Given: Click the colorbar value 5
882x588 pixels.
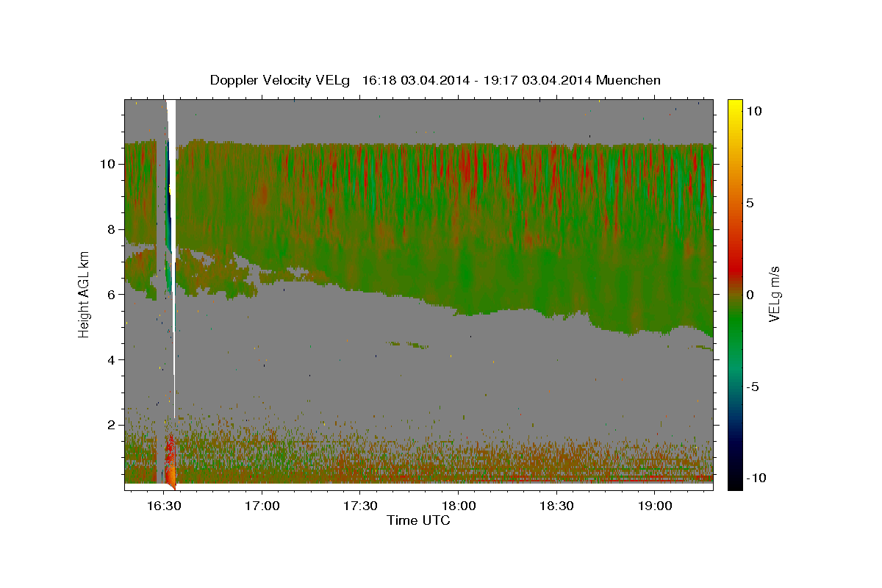Looking at the screenshot, I should (x=751, y=203).
